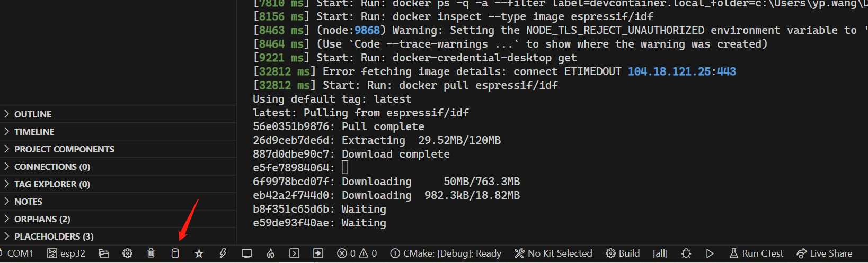Click Run CTest in status bar
This screenshot has width=868, height=263.
tap(756, 253)
